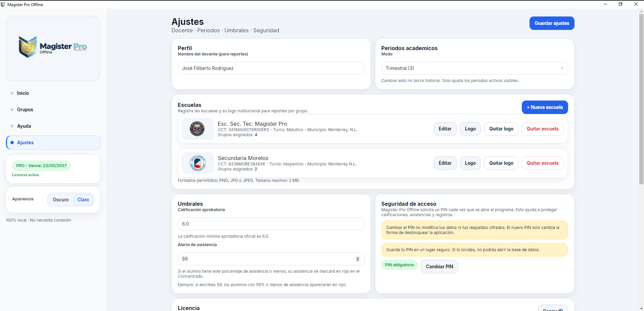This screenshot has height=311, width=644.
Task: Click the Seguridad de acceso heading
Action: (x=409, y=204)
